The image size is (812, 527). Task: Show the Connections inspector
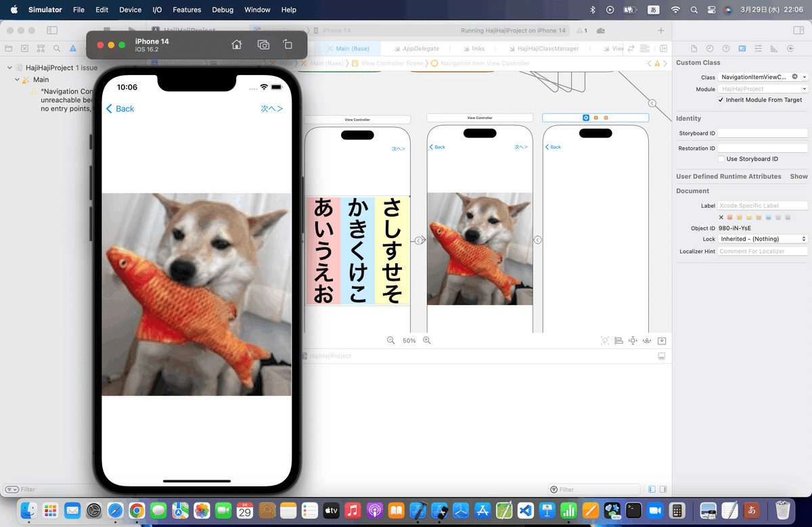click(x=790, y=49)
